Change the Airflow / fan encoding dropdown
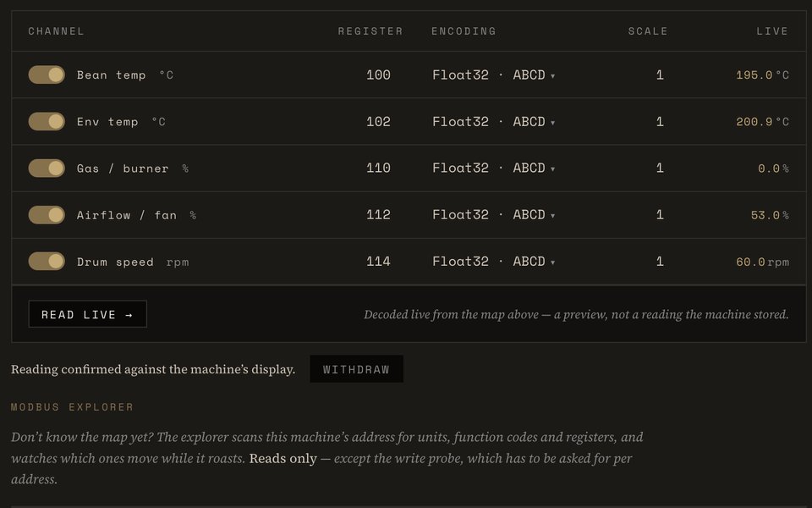Viewport: 812px width, 508px height. click(x=493, y=215)
